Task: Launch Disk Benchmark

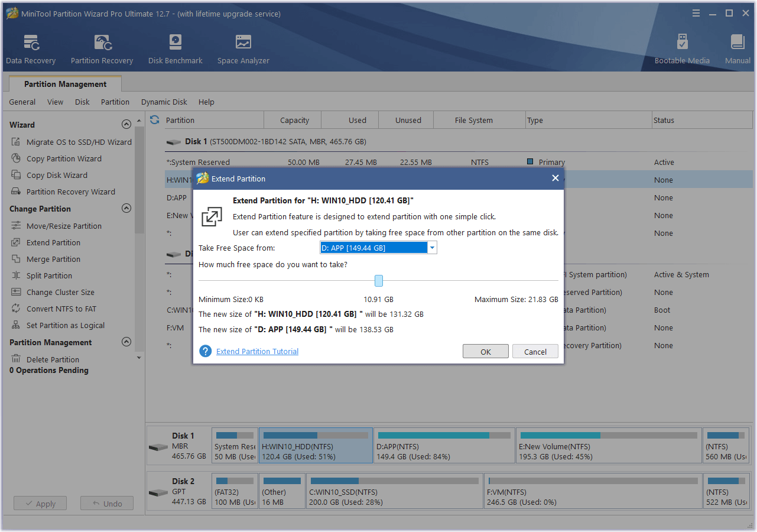Action: (x=175, y=48)
